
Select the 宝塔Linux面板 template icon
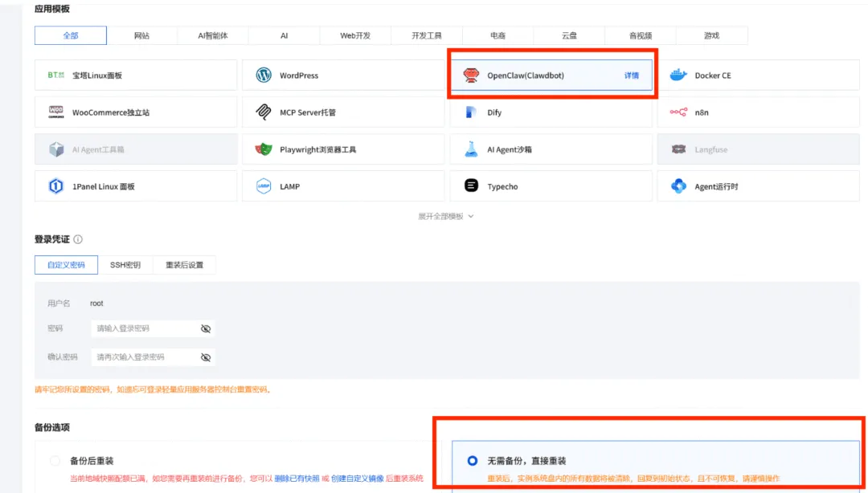(56, 75)
